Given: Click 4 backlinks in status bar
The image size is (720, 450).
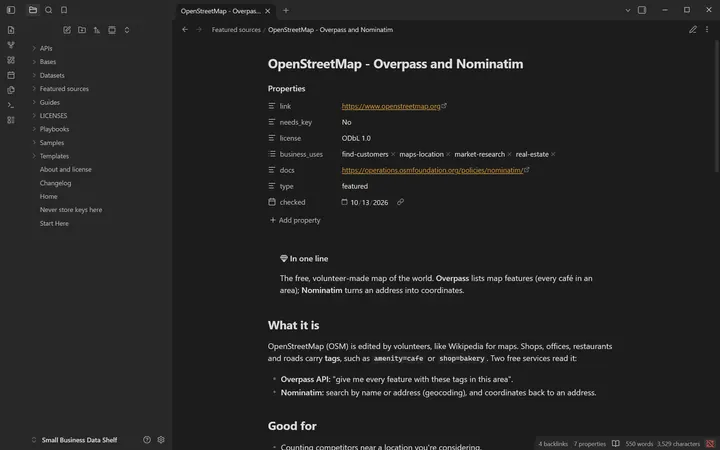Looking at the screenshot, I should pos(553,444).
